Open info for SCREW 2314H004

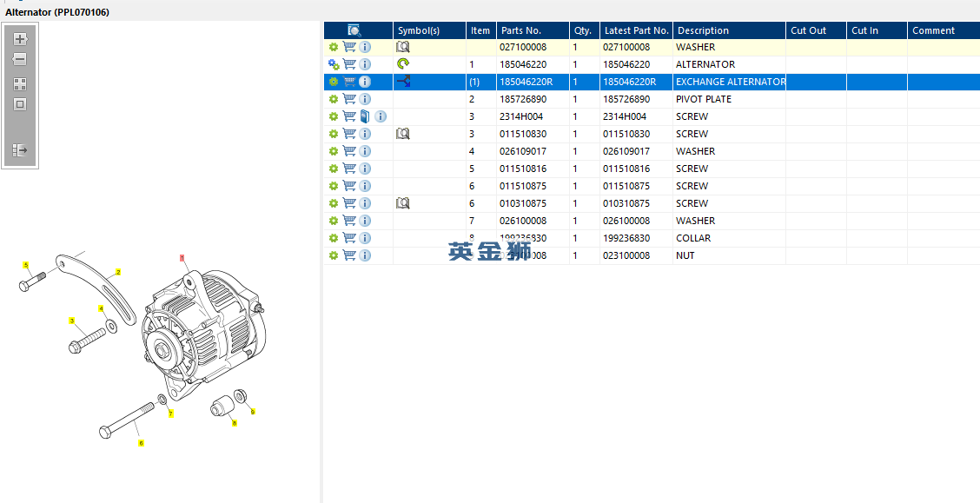(381, 117)
